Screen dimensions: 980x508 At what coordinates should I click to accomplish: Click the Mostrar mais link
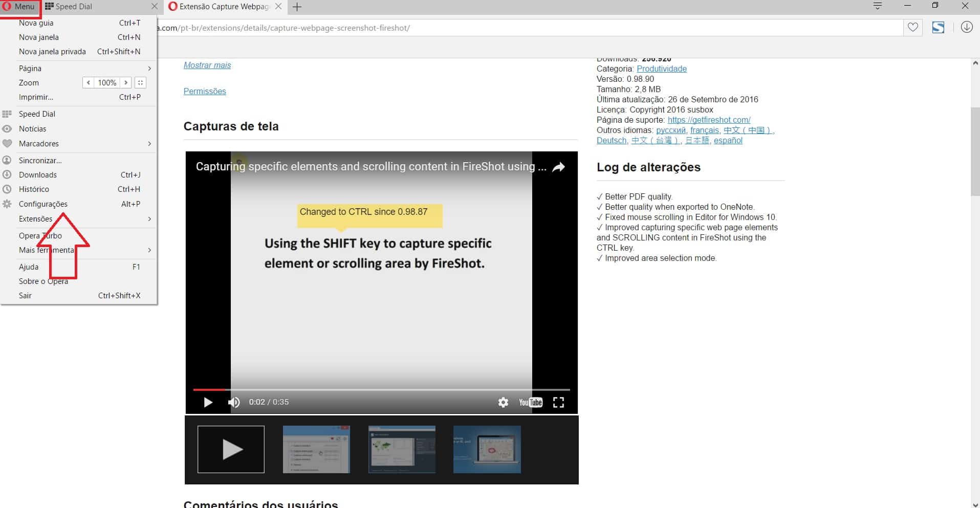coord(207,65)
